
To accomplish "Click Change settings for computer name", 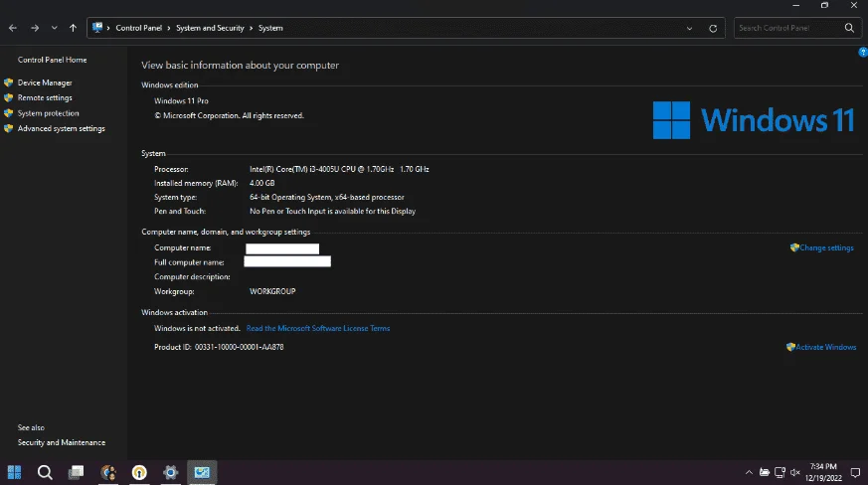I will [826, 248].
